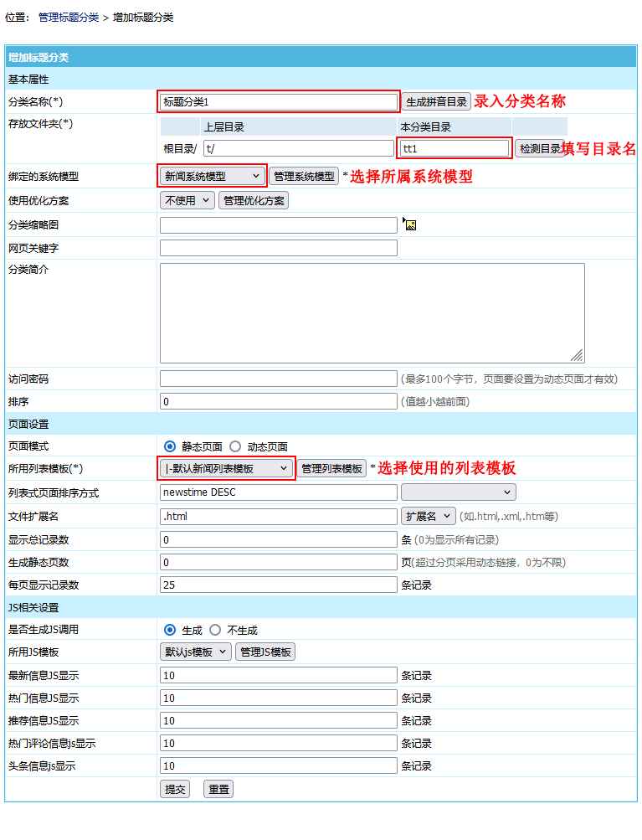Click the thumbnail image picker icon
This screenshot has width=642, height=840.
(x=409, y=224)
